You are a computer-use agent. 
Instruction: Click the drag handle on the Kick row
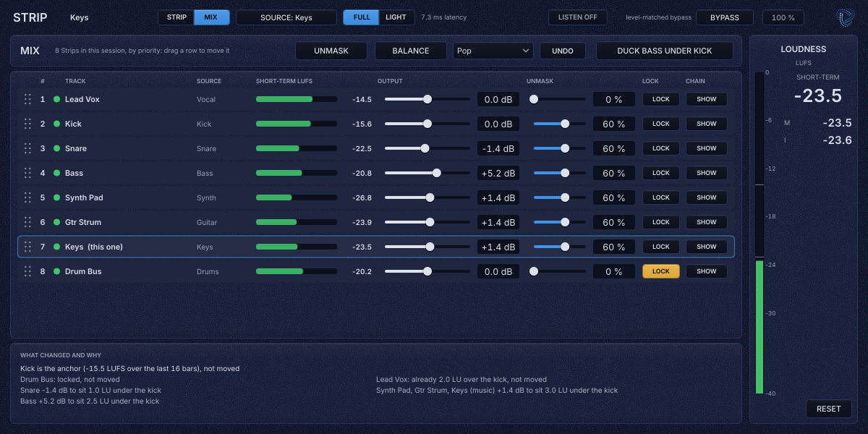coord(27,124)
